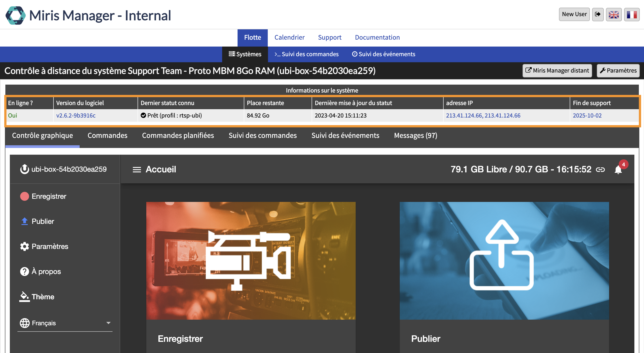This screenshot has height=353, width=644.
Task: Click the Oui online status cell
Action: [30, 115]
